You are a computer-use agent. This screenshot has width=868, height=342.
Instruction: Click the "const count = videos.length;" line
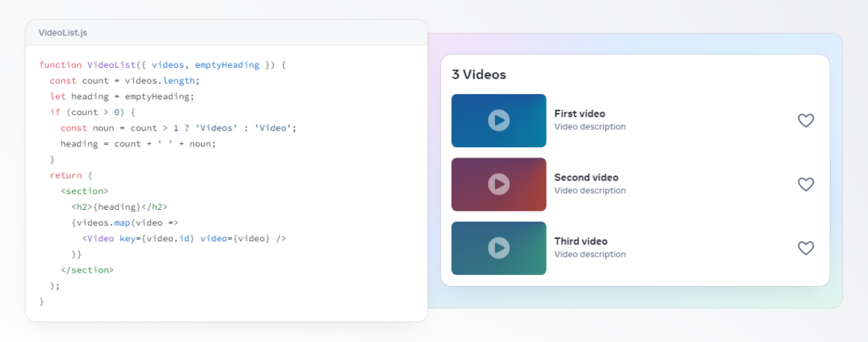click(x=125, y=80)
